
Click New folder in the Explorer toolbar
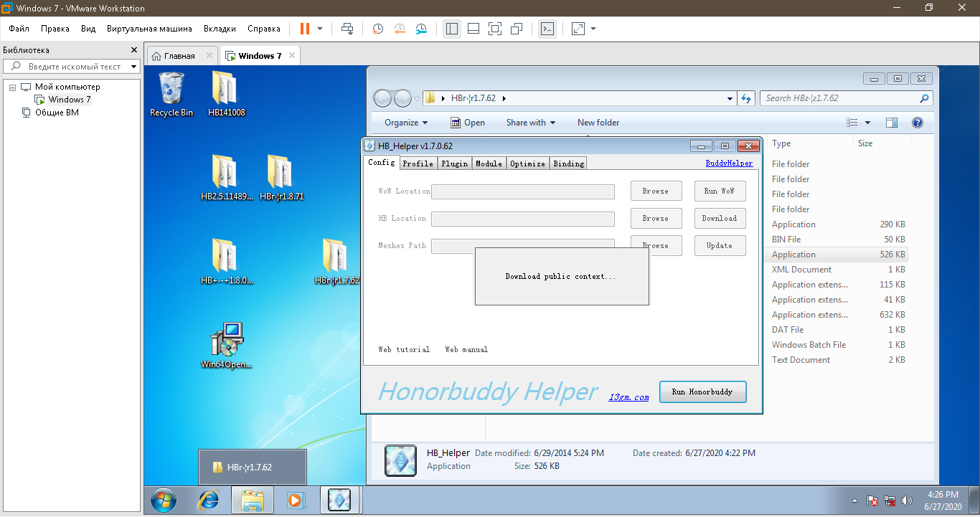coord(598,123)
